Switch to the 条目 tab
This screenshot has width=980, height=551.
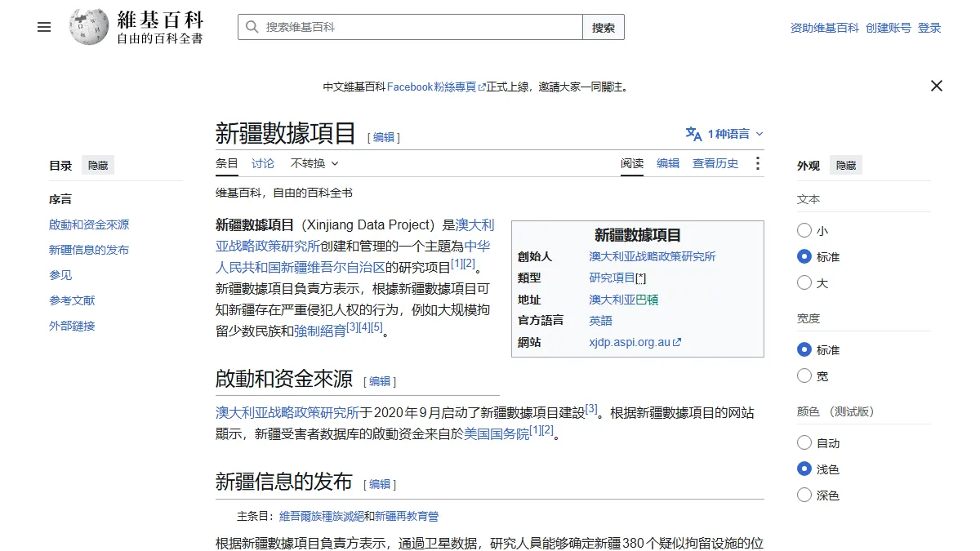tap(227, 163)
